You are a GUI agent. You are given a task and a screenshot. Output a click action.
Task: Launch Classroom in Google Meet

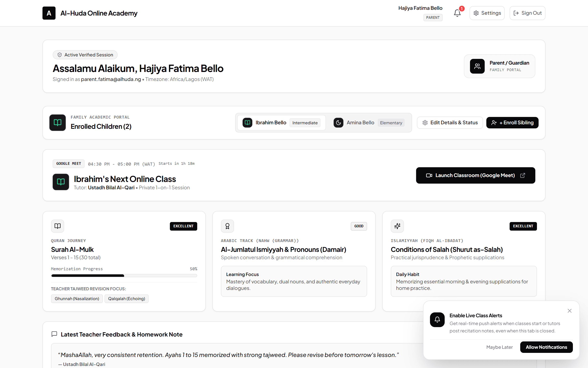(475, 175)
